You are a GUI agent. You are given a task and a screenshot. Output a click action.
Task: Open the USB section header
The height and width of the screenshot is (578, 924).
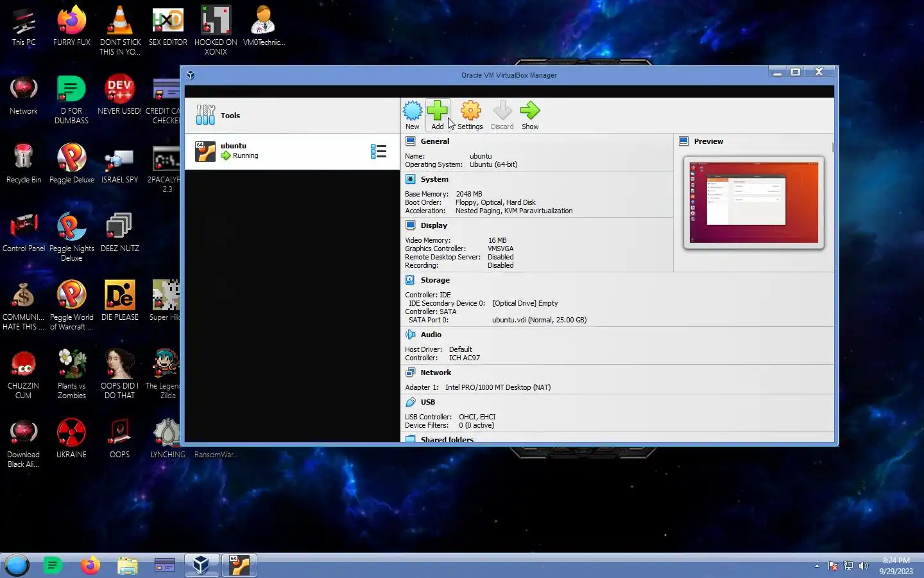tap(428, 402)
